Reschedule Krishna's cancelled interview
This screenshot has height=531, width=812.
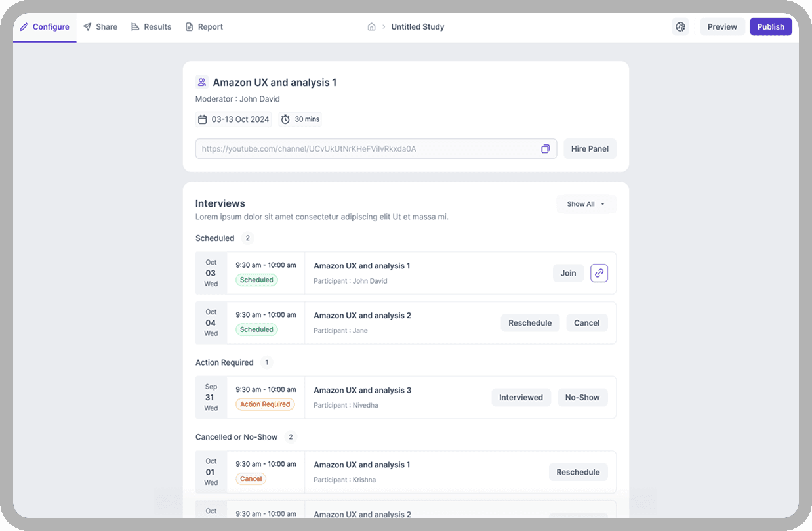pos(578,472)
